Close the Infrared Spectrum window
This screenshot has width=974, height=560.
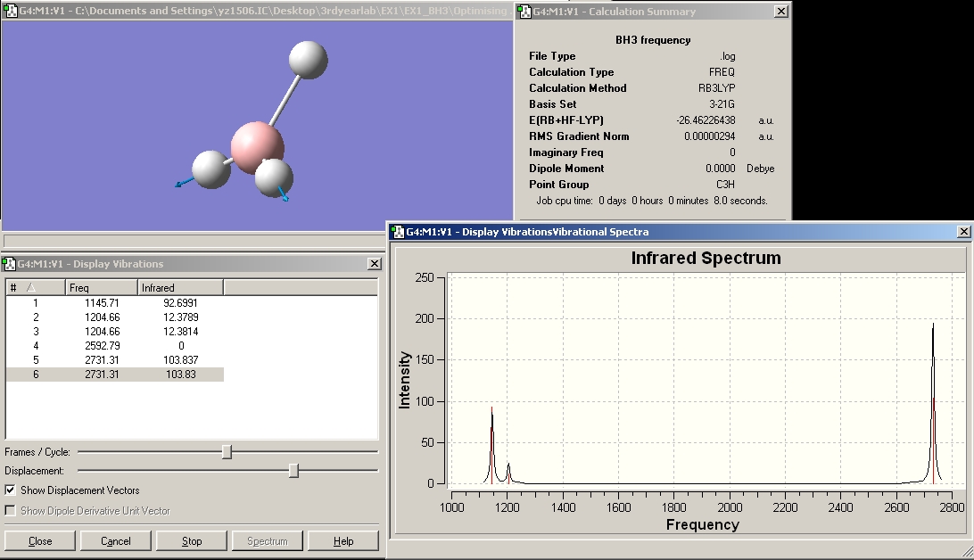click(963, 232)
